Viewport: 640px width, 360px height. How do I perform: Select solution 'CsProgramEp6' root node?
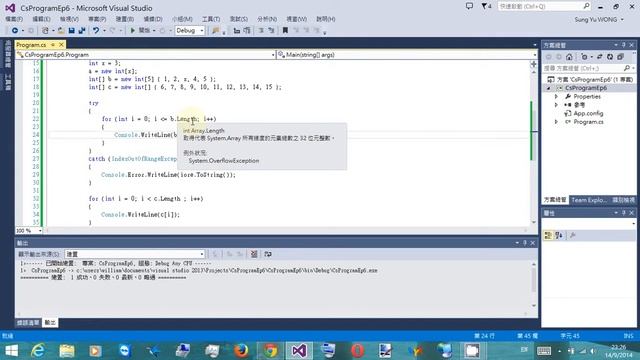click(x=590, y=80)
